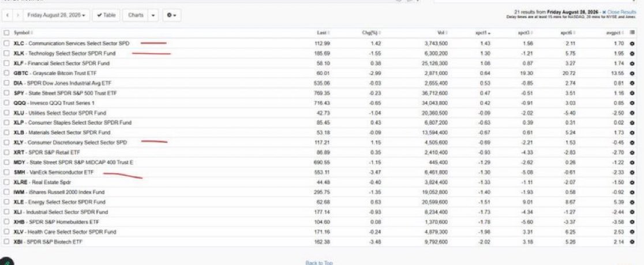644x265 pixels.
Task: Open the gear options for the MDY row
Action: (x=632, y=162)
